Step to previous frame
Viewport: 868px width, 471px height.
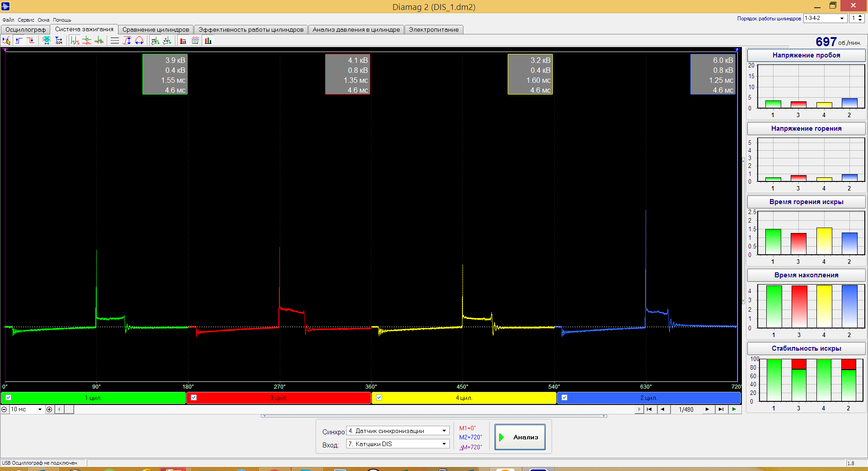click(663, 409)
